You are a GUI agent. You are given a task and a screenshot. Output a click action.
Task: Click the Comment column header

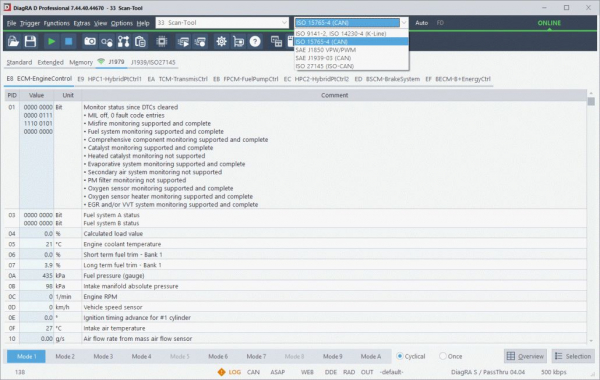(334, 95)
